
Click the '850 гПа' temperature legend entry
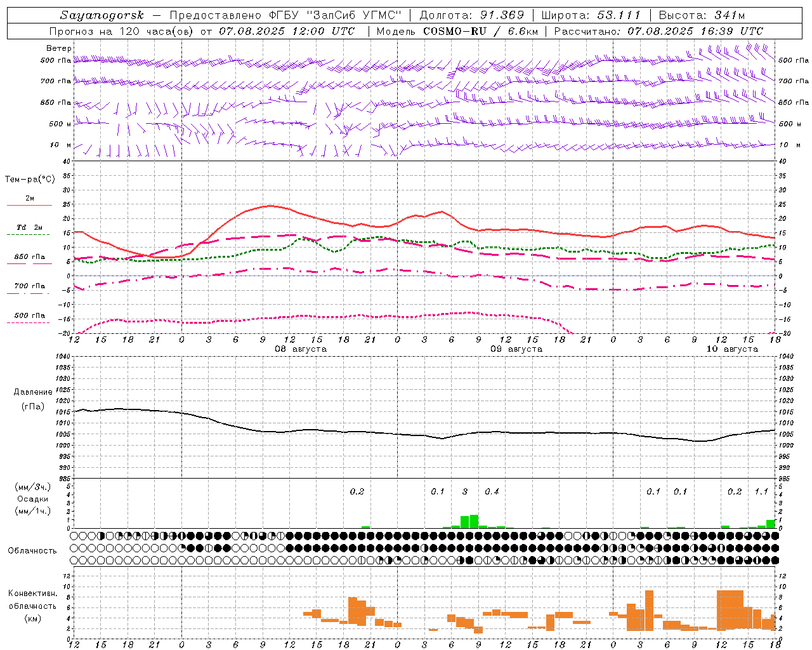click(x=30, y=257)
